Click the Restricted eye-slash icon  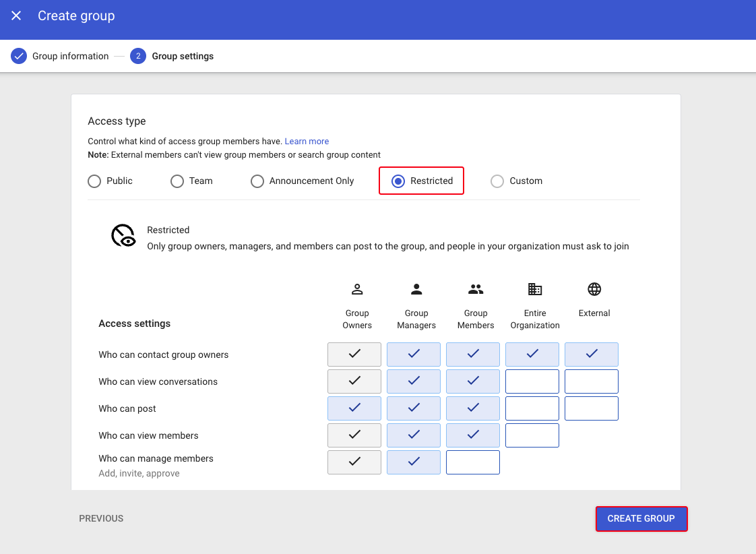click(123, 235)
